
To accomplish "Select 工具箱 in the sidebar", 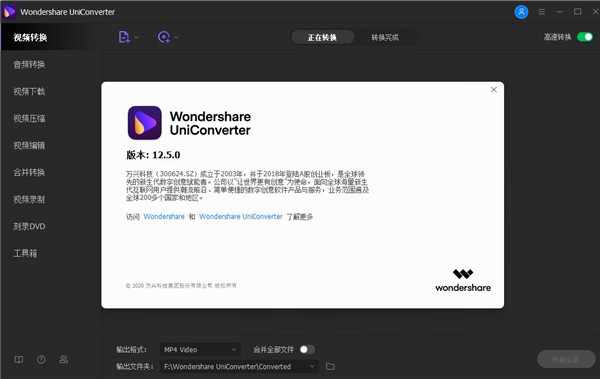I will point(51,253).
